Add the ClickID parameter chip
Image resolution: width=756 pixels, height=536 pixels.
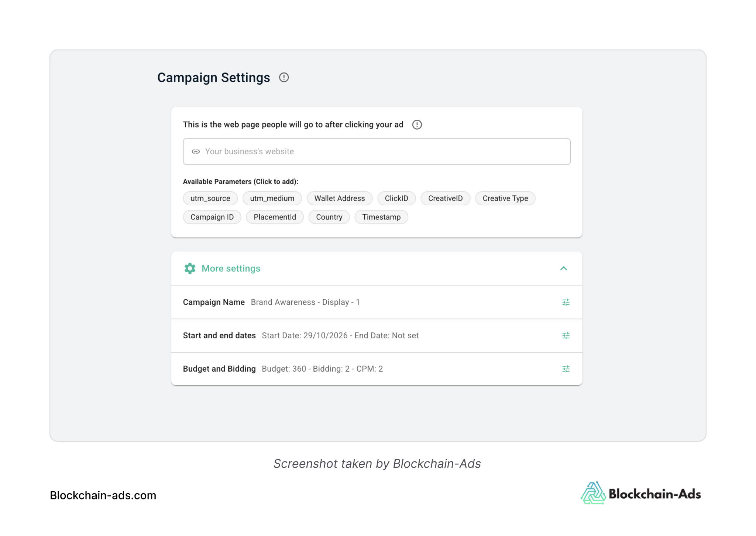tap(396, 198)
